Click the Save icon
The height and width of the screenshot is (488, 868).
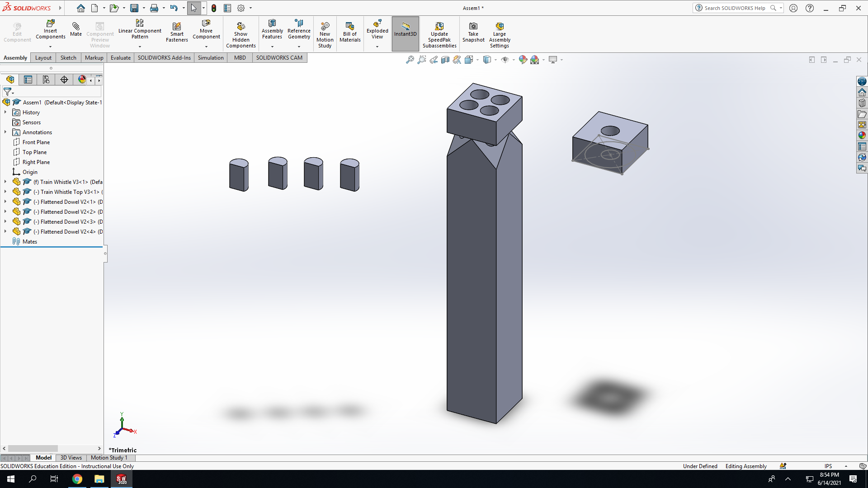click(x=134, y=8)
